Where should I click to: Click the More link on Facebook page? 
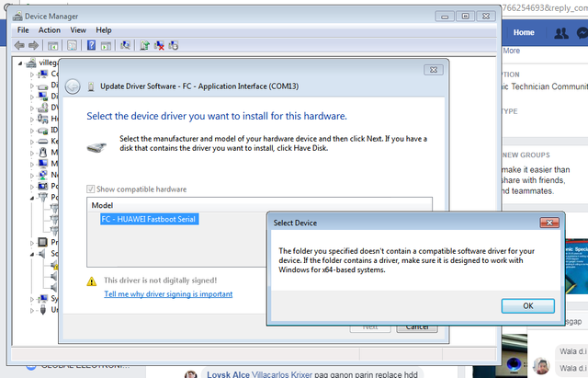click(x=512, y=51)
